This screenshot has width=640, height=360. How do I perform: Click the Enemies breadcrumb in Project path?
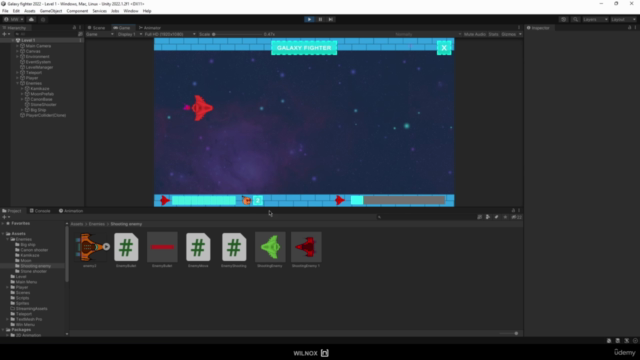coord(97,224)
